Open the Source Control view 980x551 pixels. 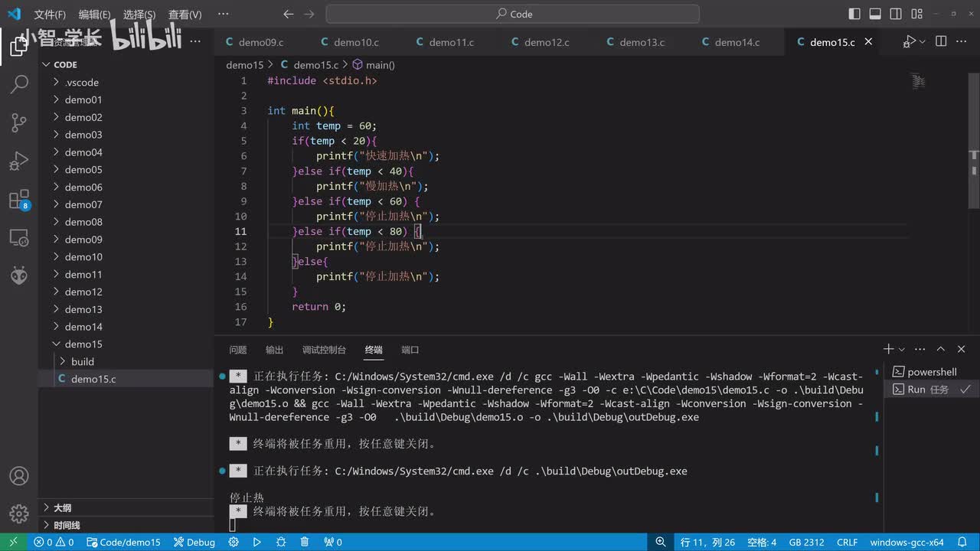(19, 122)
